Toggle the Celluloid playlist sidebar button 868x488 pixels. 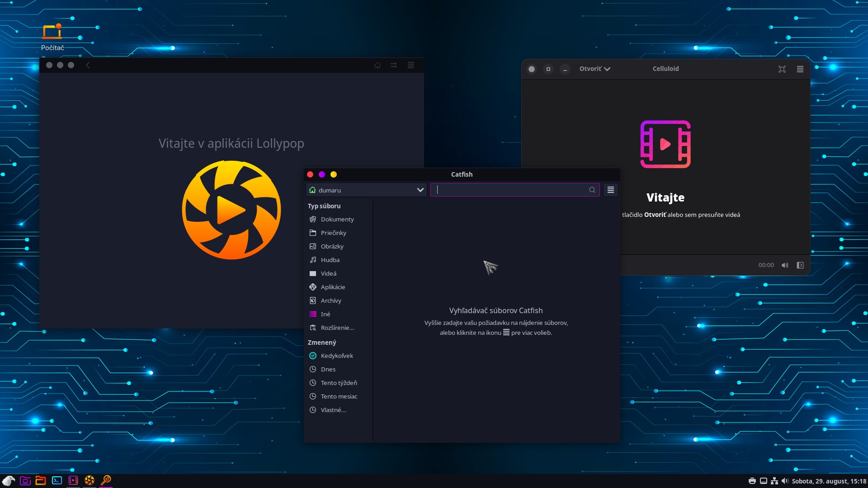coord(800,265)
